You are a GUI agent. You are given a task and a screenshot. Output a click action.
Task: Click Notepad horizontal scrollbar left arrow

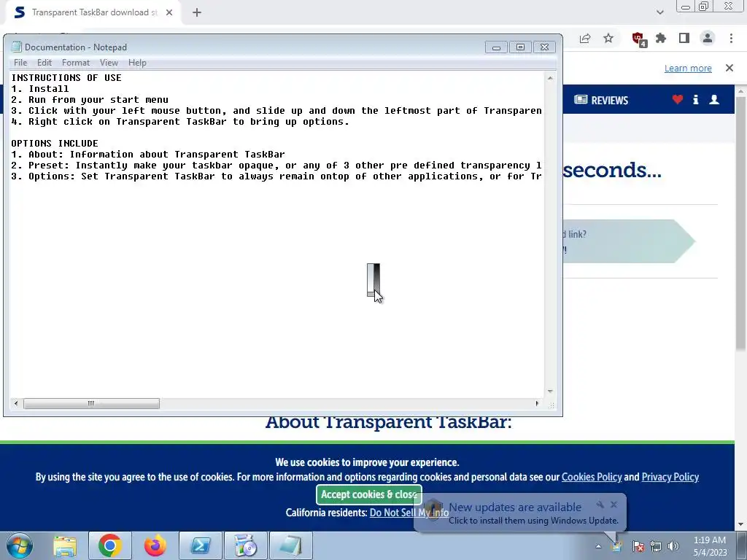(x=16, y=404)
